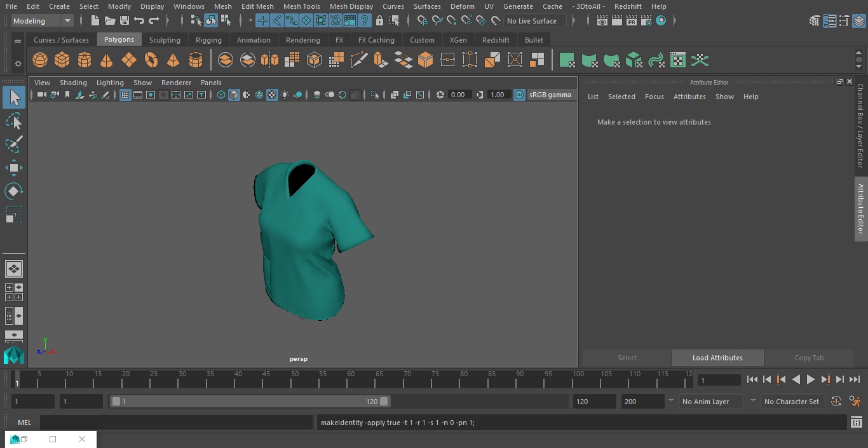Click the Load Attributes button
The width and height of the screenshot is (868, 448).
tap(717, 358)
